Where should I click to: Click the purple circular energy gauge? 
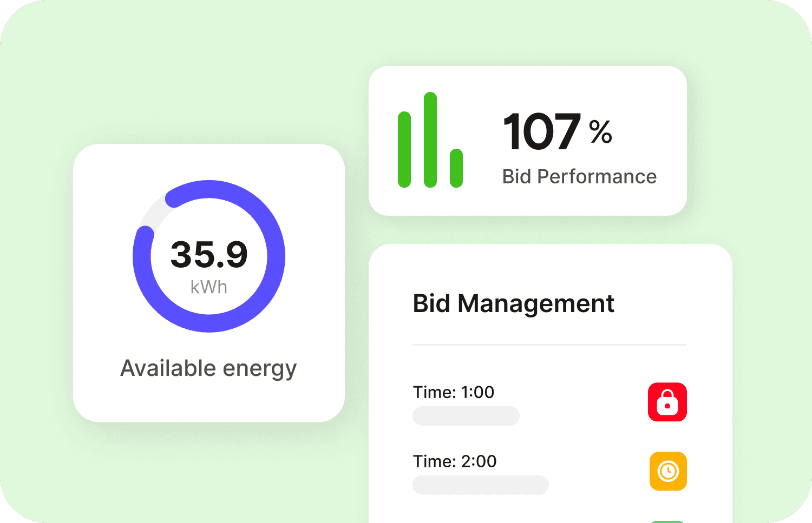point(209,256)
